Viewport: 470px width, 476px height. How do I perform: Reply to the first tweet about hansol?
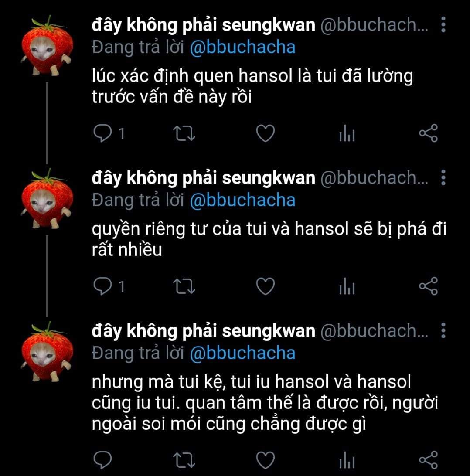pyautogui.click(x=102, y=133)
